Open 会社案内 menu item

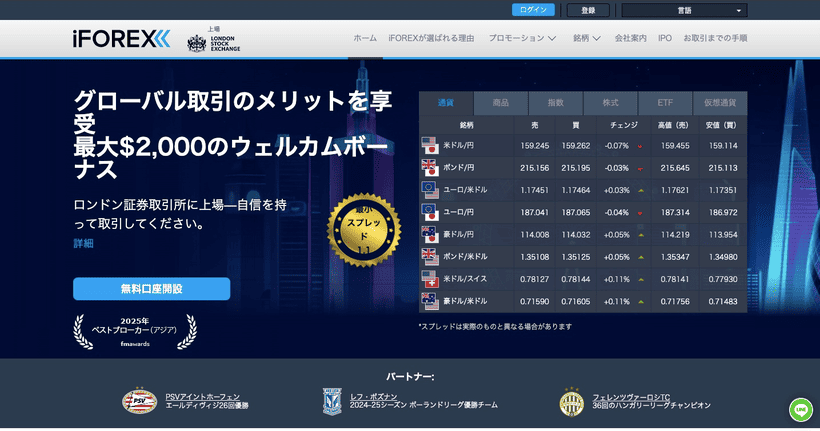click(x=630, y=38)
